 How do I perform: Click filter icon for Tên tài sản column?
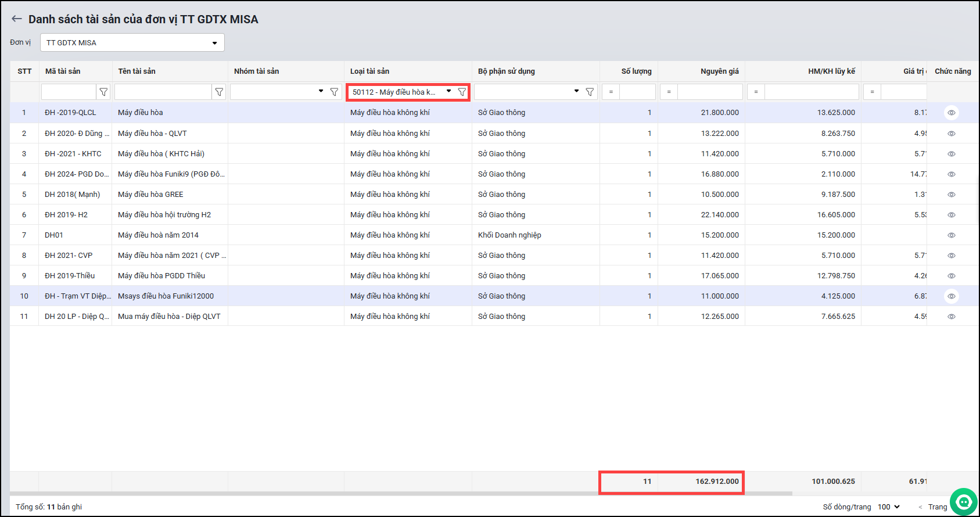point(219,92)
